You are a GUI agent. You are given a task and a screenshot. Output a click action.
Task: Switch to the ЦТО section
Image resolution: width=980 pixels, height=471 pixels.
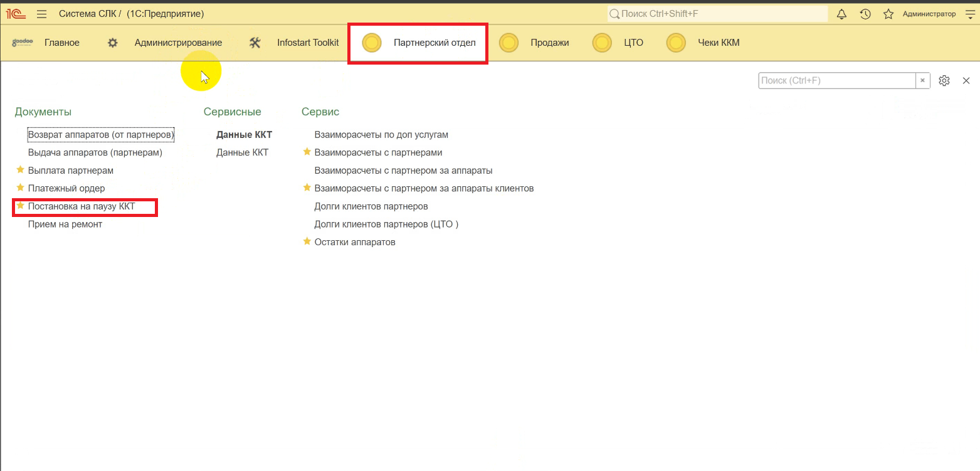[x=633, y=43]
